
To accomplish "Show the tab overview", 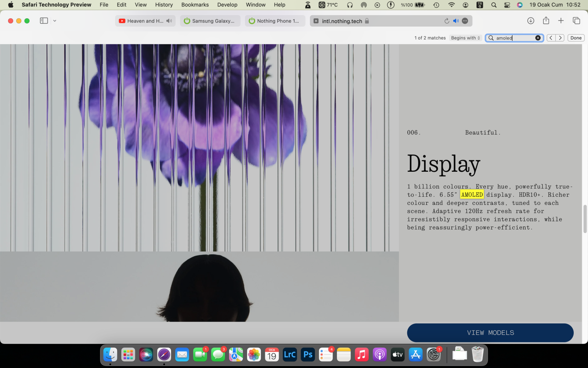I will click(576, 21).
